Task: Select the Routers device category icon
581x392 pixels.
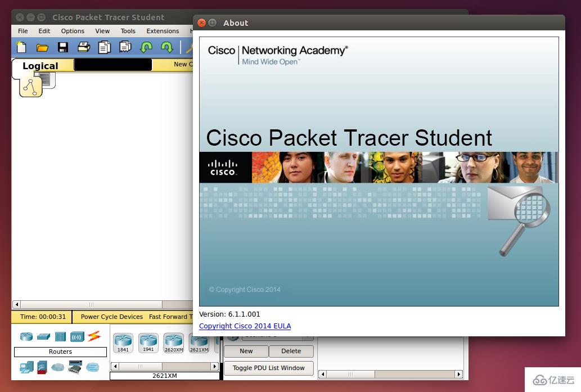Action: coord(26,336)
